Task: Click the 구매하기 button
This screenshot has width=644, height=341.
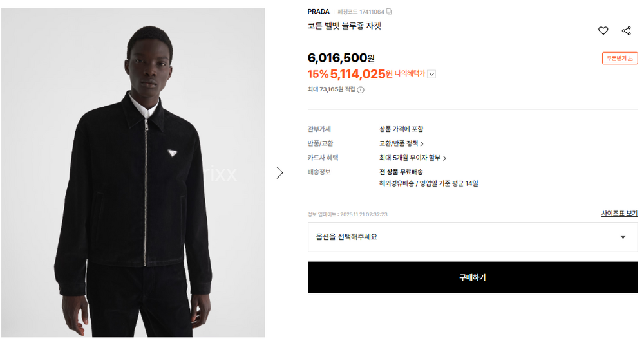Action: tap(473, 277)
